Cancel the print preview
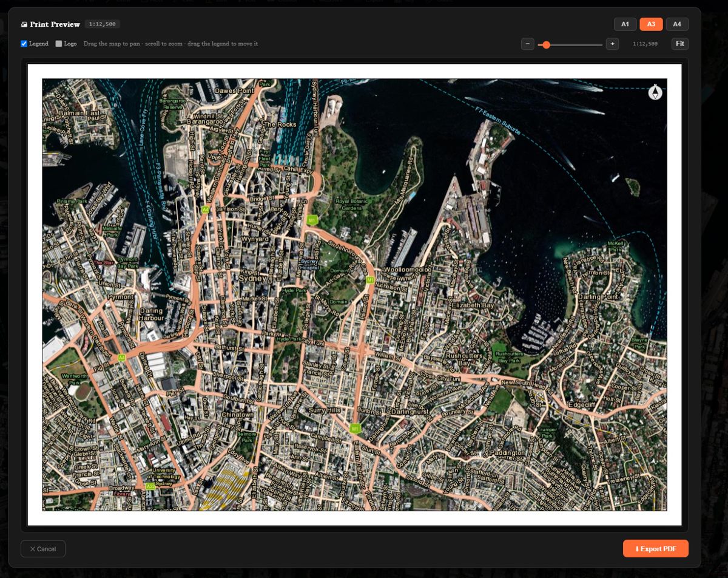Screen dimensions: 728x578 (x=43, y=549)
